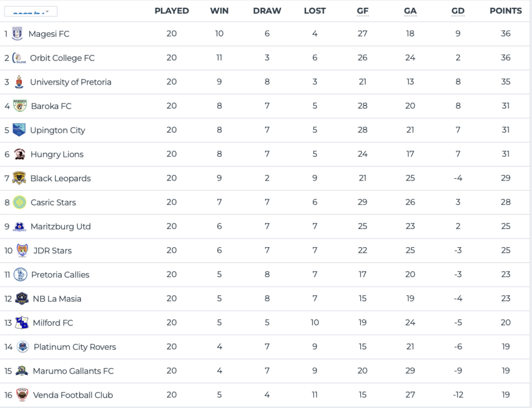532x408 pixels.
Task: Click the GF column header
Action: tap(363, 11)
